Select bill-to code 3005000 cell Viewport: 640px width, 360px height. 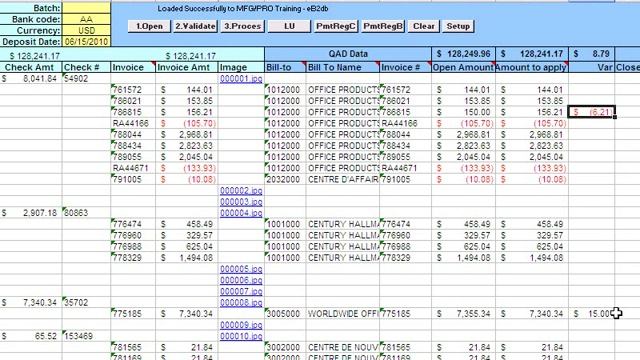pos(285,313)
